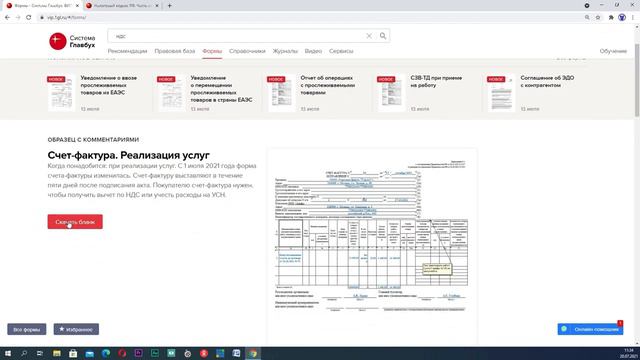Clear the search field with the X icon
This screenshot has height=360, width=640.
369,36
